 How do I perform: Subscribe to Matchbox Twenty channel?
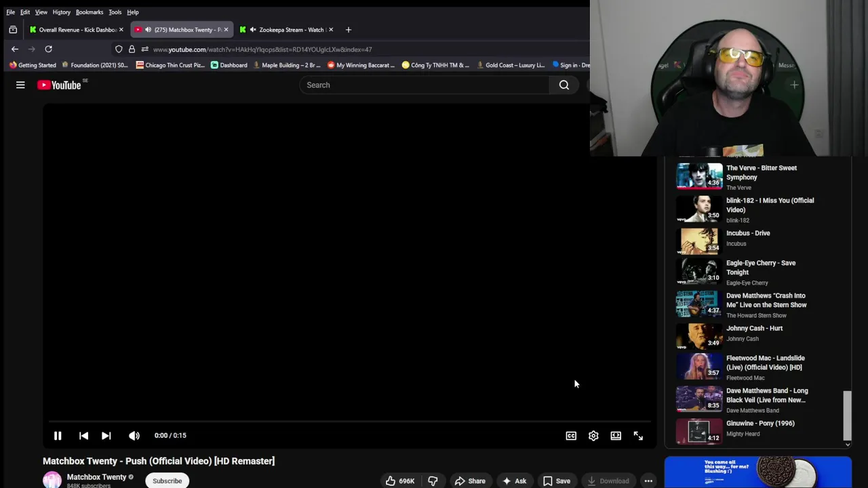(x=167, y=481)
